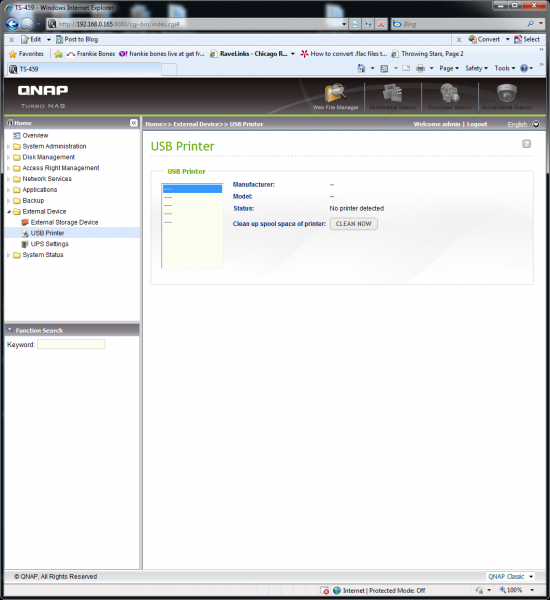Click the Keyword search field
This screenshot has height=600, width=550.
(71, 344)
